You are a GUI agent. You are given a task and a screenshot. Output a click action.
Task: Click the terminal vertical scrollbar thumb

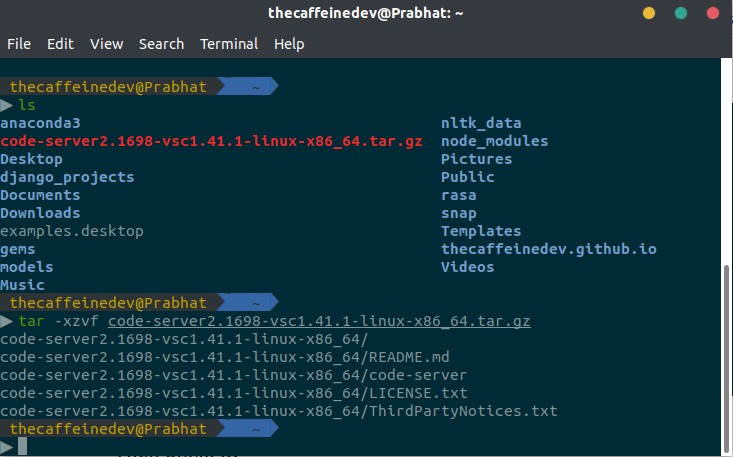point(726,357)
